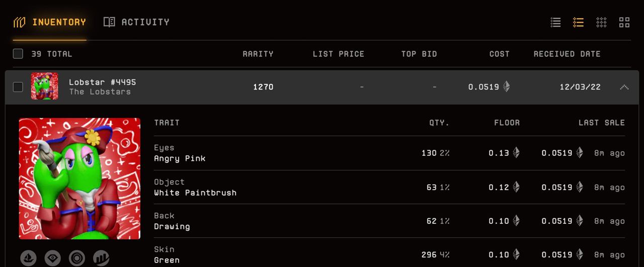Click the small Lobstar #4495 row thumbnail
The image size is (644, 267).
44,86
